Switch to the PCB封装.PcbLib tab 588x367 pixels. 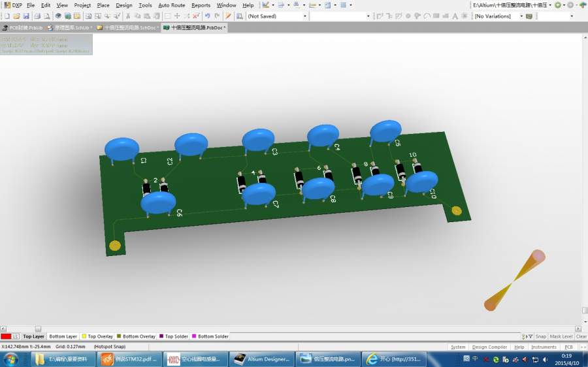point(23,27)
